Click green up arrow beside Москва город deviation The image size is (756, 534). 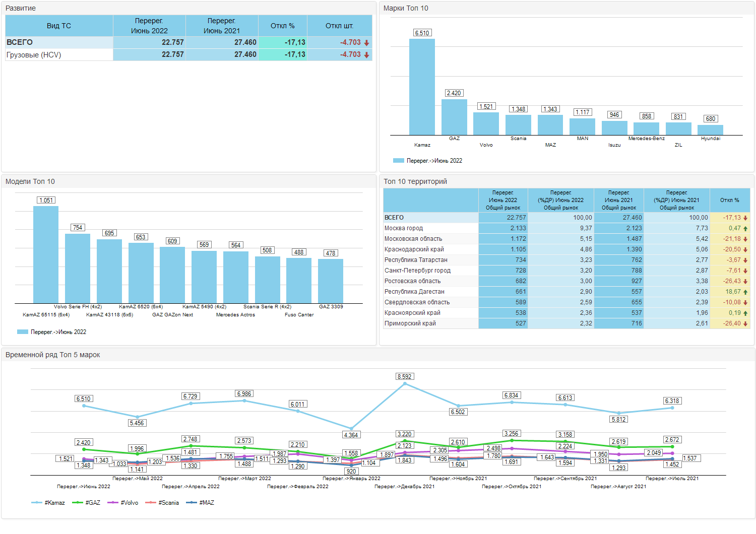(745, 229)
